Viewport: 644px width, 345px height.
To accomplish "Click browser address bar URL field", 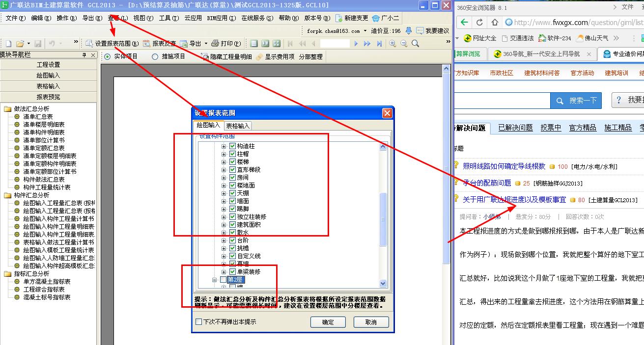I will [574, 23].
